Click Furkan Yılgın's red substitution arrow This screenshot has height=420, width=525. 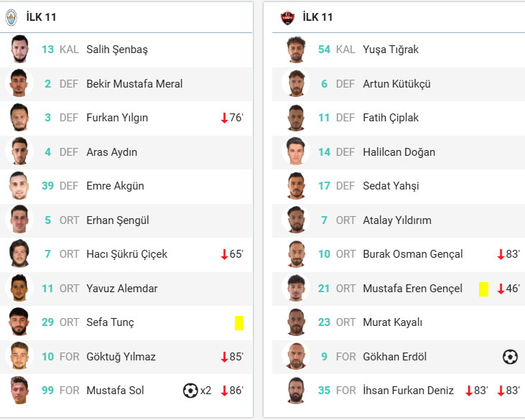pos(224,118)
